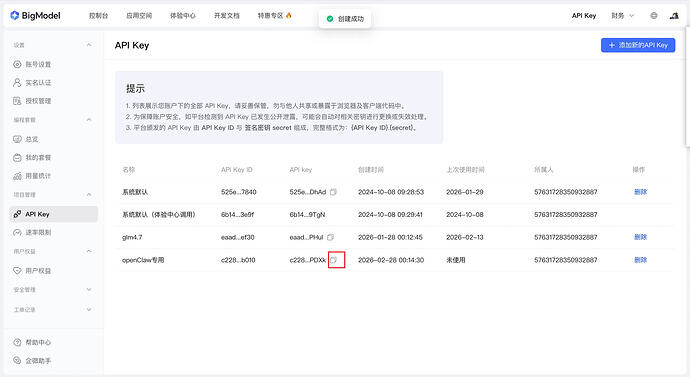The image size is (690, 377).
Task: Collapse the 设置 sidebar section
Action: (x=89, y=45)
